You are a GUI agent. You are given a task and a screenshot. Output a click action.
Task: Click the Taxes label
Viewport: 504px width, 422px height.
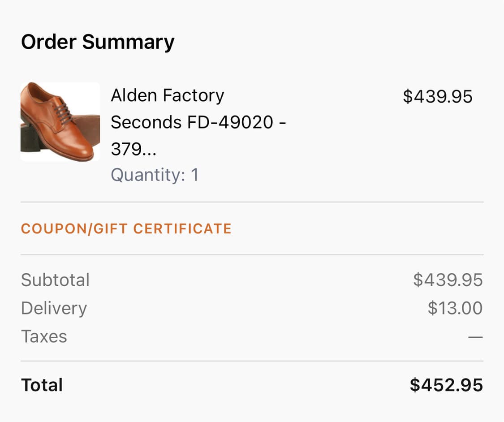point(44,336)
